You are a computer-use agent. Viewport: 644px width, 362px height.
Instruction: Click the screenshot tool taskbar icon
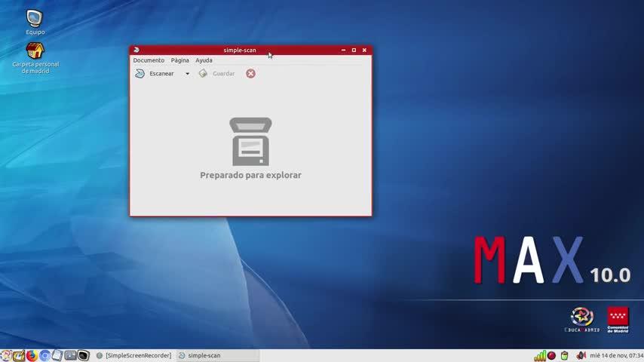click(70, 355)
